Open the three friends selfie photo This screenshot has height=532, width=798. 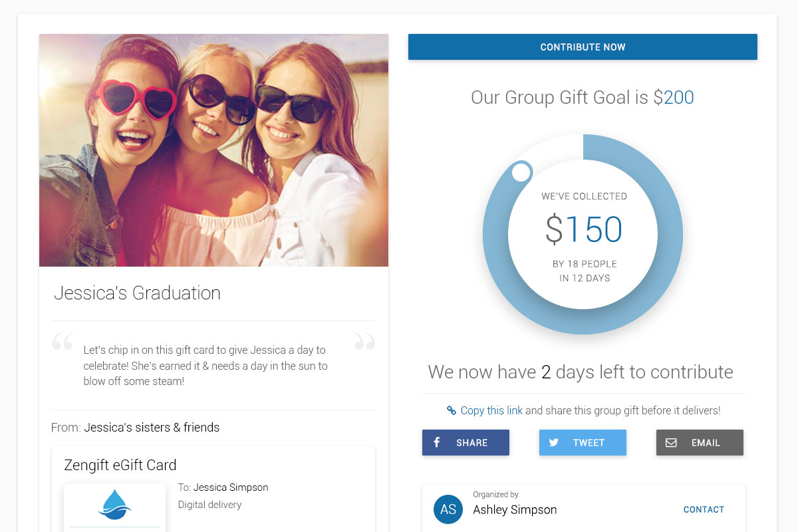coord(213,150)
